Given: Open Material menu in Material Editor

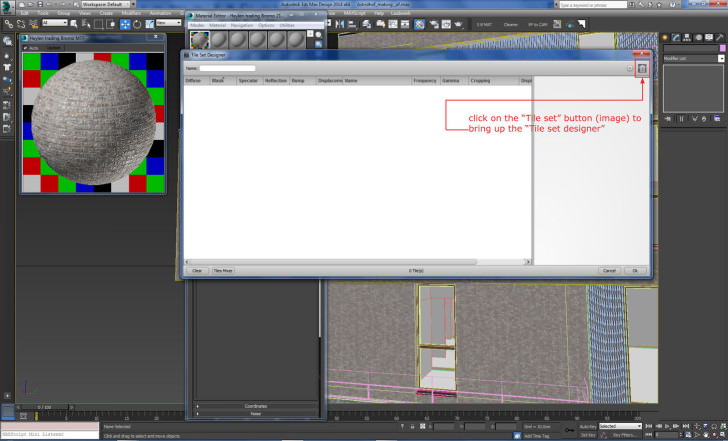Looking at the screenshot, I should pyautogui.click(x=215, y=24).
